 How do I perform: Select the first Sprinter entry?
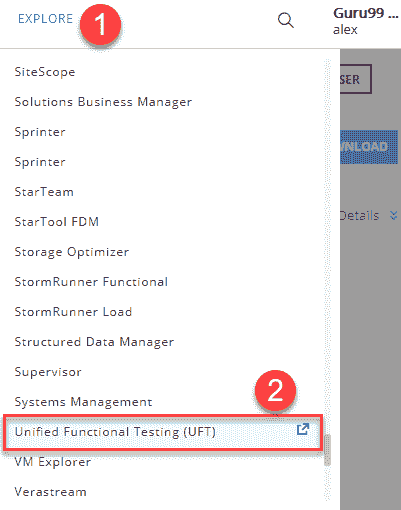click(x=40, y=132)
